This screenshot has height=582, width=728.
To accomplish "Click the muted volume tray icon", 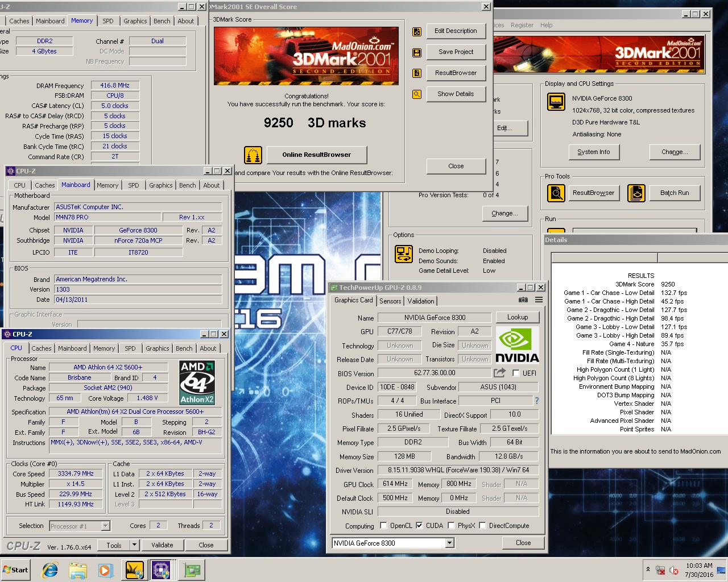I will [674, 570].
